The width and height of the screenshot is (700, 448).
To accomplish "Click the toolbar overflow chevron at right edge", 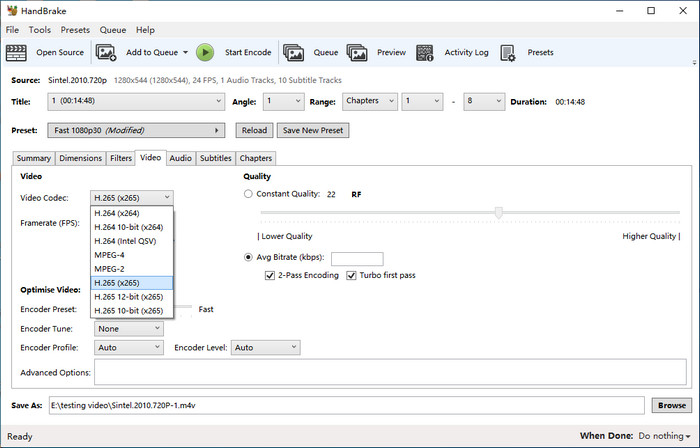I will (x=694, y=63).
